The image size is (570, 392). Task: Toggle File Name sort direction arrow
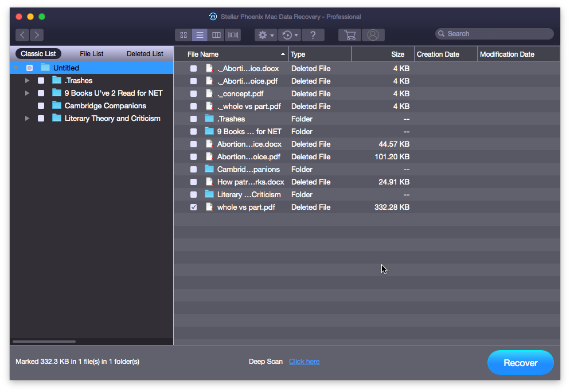pyautogui.click(x=283, y=54)
